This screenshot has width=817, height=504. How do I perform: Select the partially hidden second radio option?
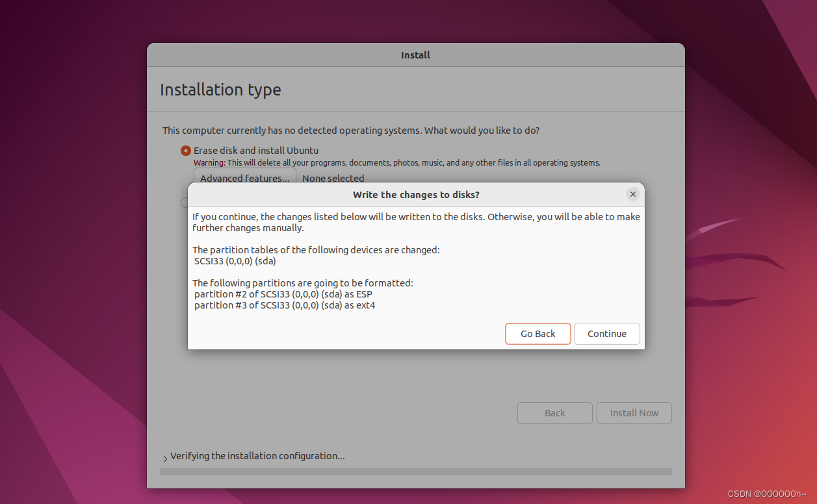184,203
